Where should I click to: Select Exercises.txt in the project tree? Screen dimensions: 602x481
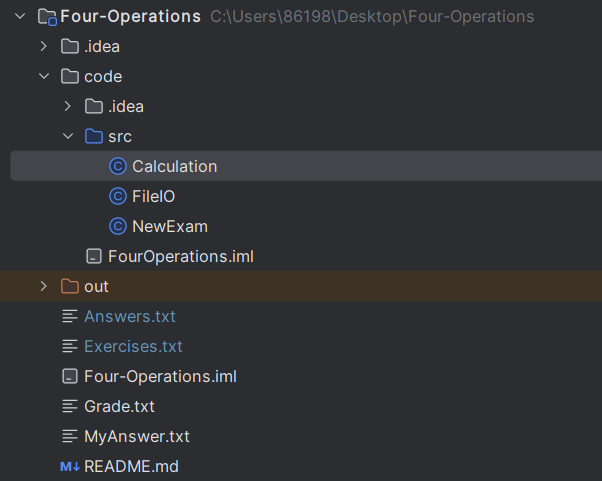pyautogui.click(x=133, y=346)
